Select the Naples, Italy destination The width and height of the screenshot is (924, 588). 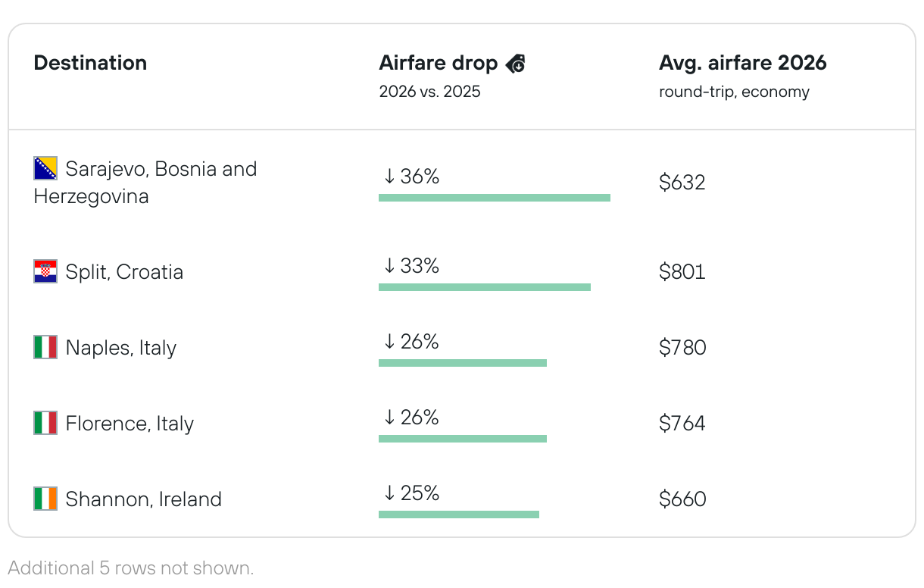(x=120, y=348)
